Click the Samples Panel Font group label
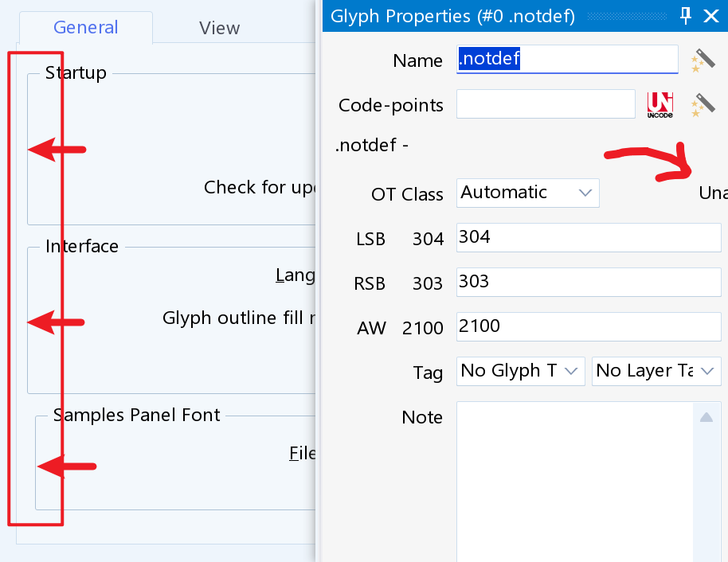The image size is (728, 562). point(136,415)
